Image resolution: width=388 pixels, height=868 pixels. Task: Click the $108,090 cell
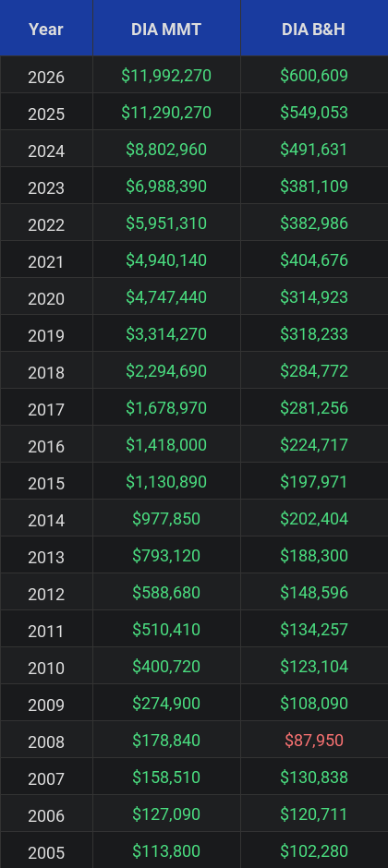[x=314, y=704]
